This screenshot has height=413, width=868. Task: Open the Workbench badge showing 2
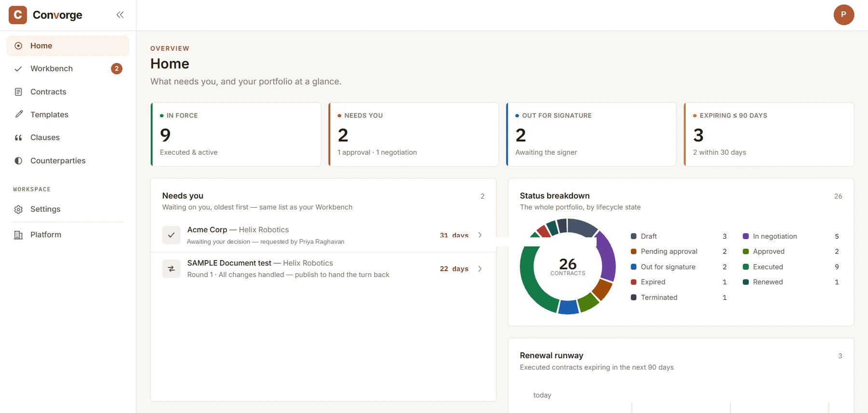coord(116,69)
